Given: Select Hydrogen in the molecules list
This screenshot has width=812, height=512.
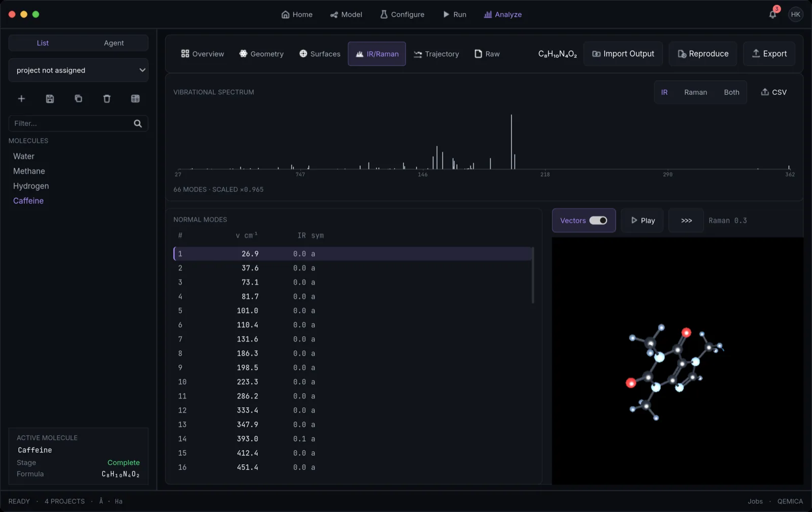Looking at the screenshot, I should click(31, 186).
